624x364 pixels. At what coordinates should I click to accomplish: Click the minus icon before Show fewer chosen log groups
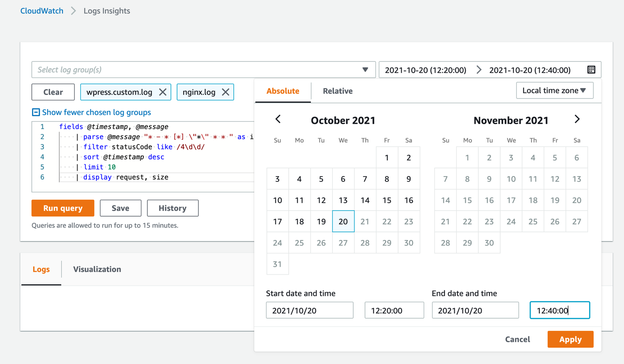point(35,112)
